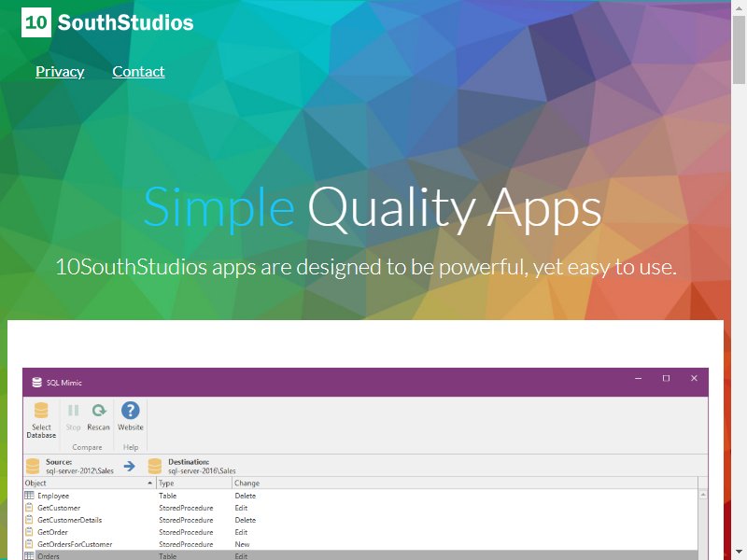Click the Employee table icon
The height and width of the screenshot is (560, 747).
(30, 496)
